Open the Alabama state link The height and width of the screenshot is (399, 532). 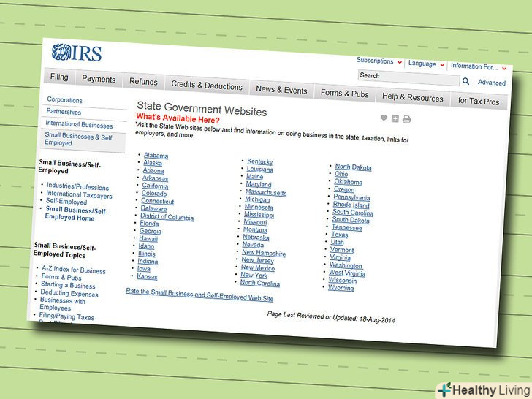pos(156,156)
